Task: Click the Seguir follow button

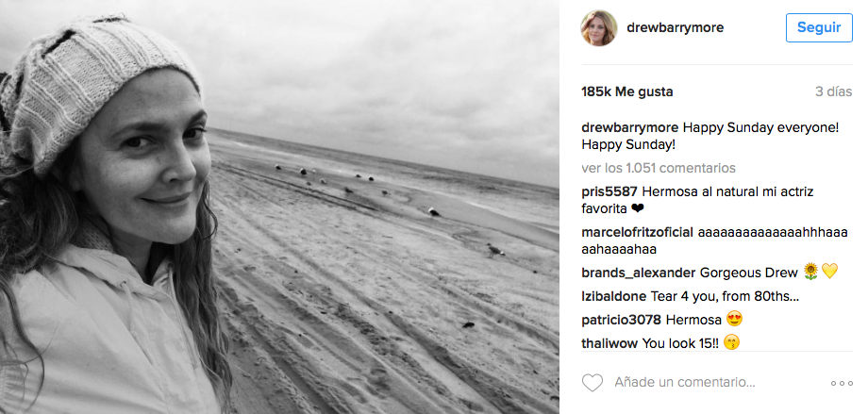Action: pyautogui.click(x=818, y=27)
